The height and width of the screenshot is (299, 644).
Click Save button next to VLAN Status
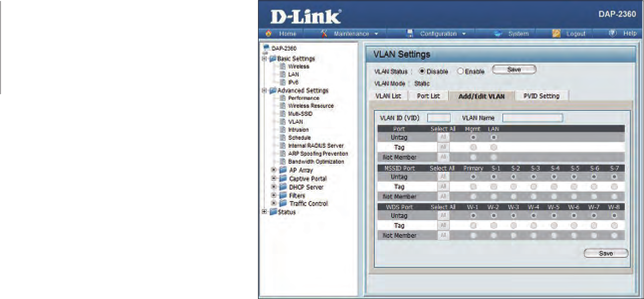pos(514,70)
